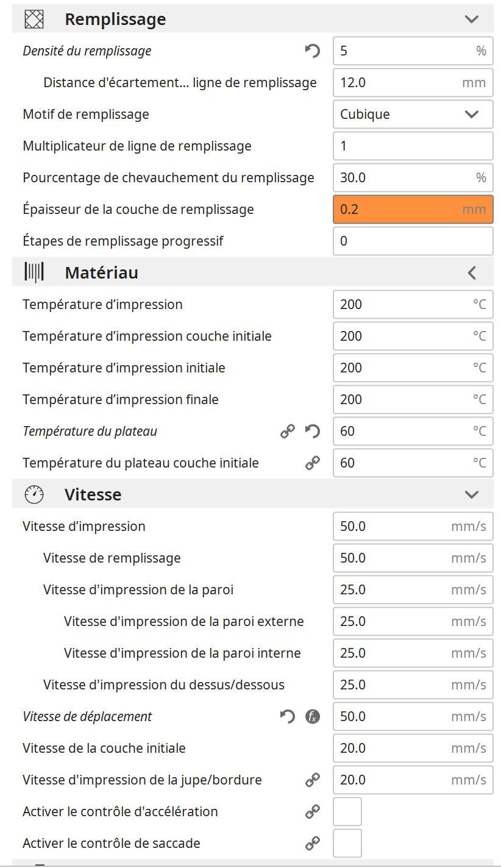Click the Remplissage infill section icon

pyautogui.click(x=34, y=20)
